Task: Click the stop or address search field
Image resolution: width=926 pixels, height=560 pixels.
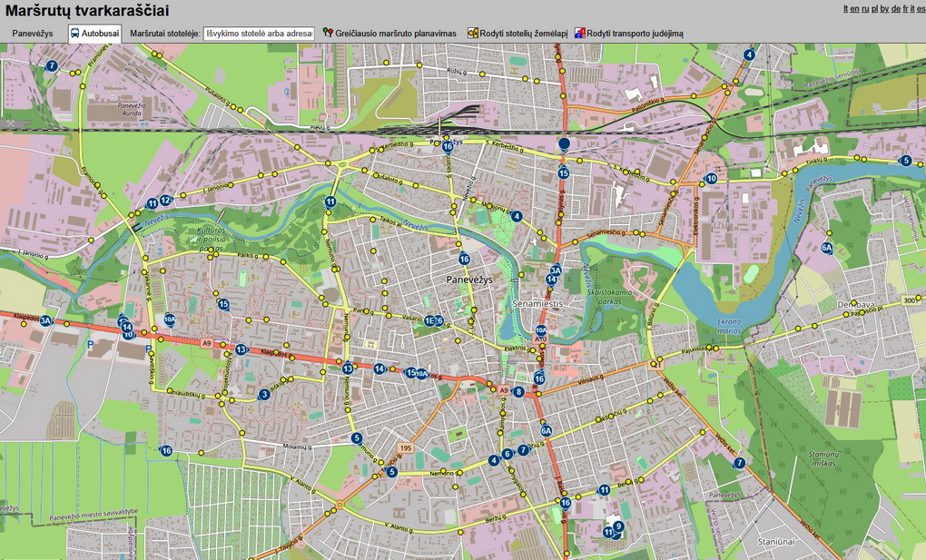Action: point(259,34)
